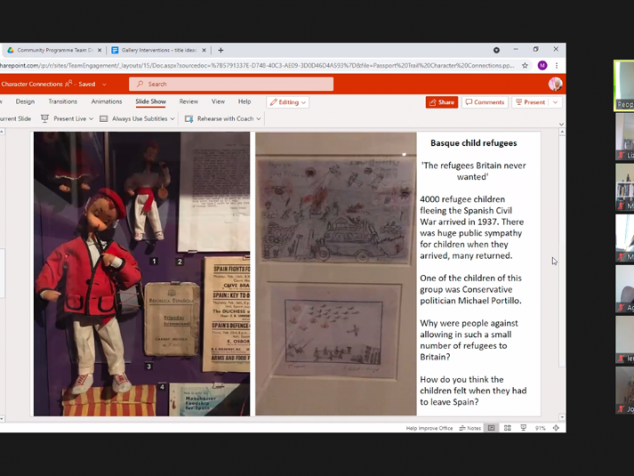
Task: Open the Review tab
Action: click(189, 102)
